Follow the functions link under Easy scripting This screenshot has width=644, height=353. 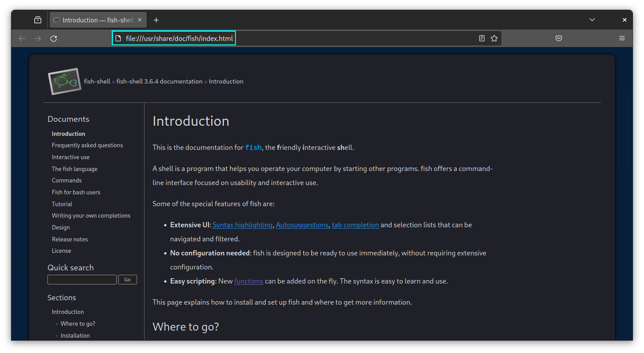249,281
